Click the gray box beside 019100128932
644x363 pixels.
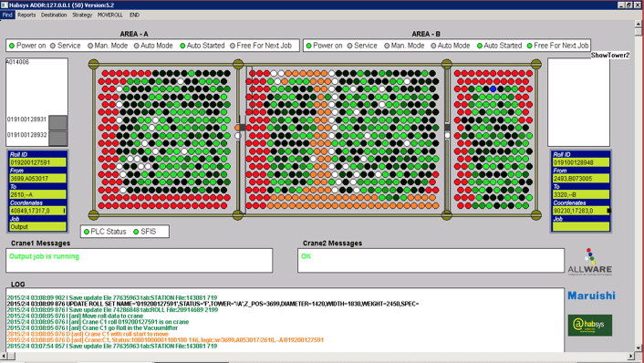57,139
